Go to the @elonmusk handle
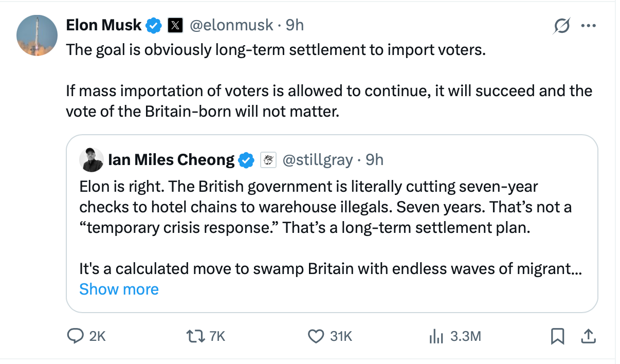Viewport: 620px width, 364px height. [x=232, y=25]
